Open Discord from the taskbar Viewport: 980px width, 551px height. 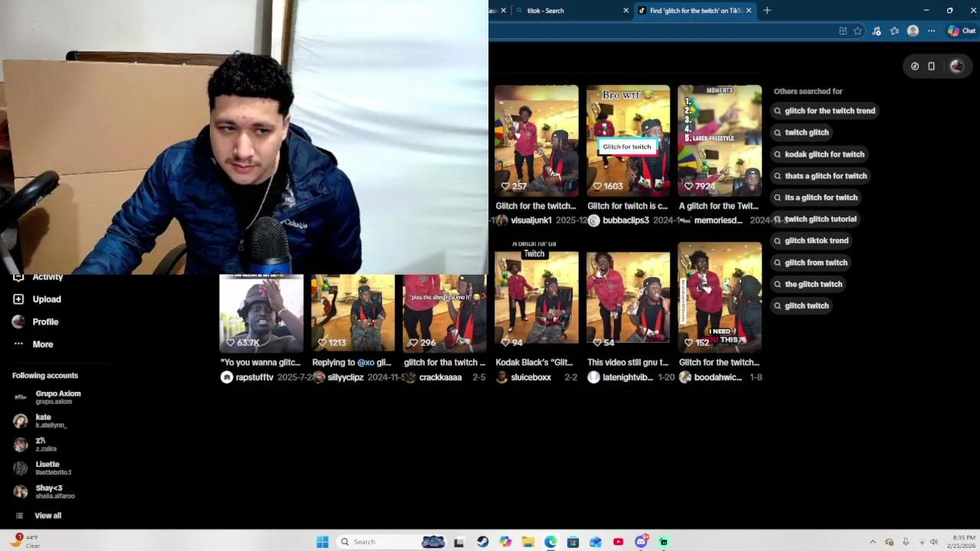[641, 542]
